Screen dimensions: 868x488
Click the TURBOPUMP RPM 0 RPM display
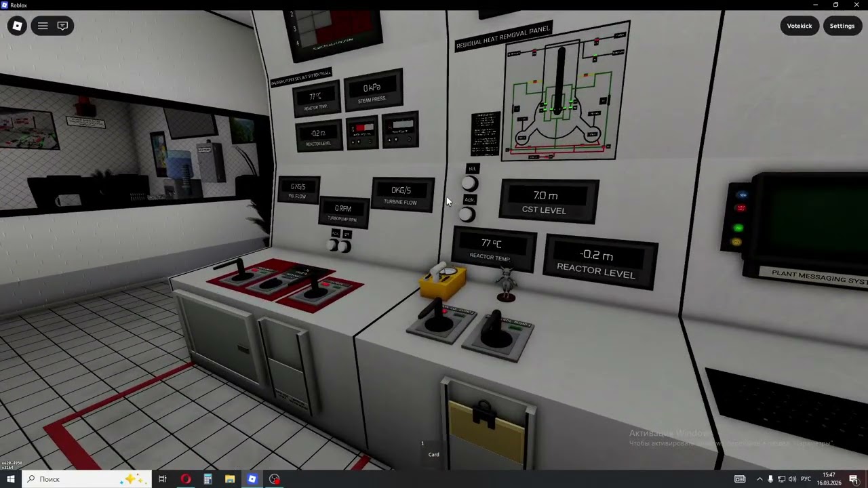[x=343, y=212]
